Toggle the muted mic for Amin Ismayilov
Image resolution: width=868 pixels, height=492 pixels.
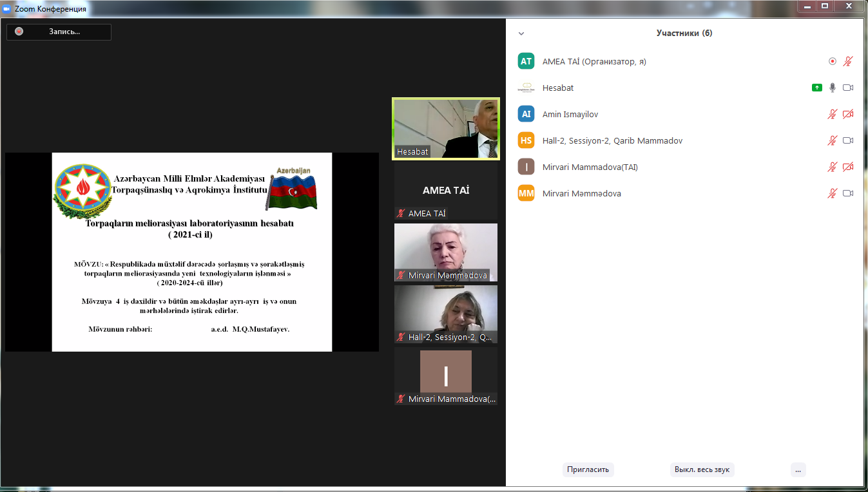[x=833, y=114]
